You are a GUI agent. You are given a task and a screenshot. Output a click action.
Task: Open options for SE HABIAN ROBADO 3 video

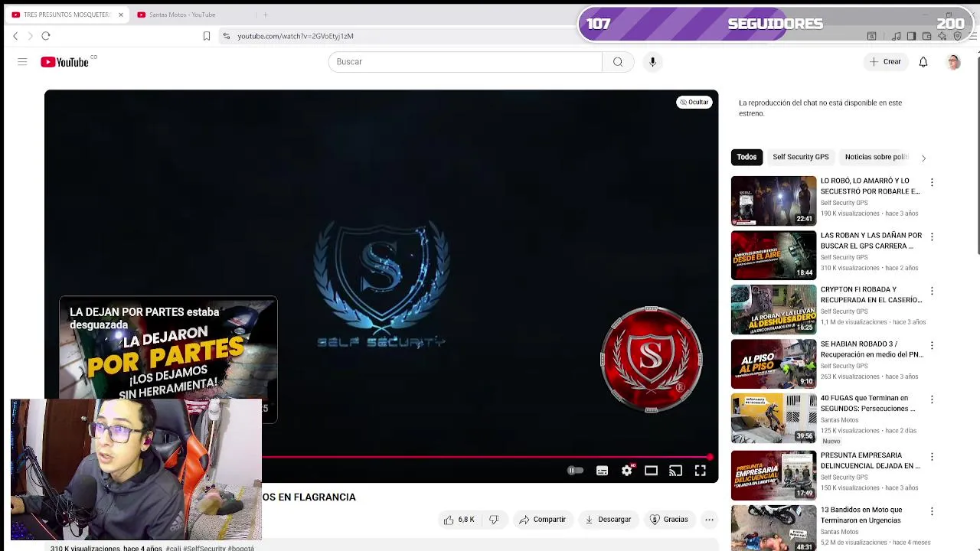pyautogui.click(x=932, y=345)
